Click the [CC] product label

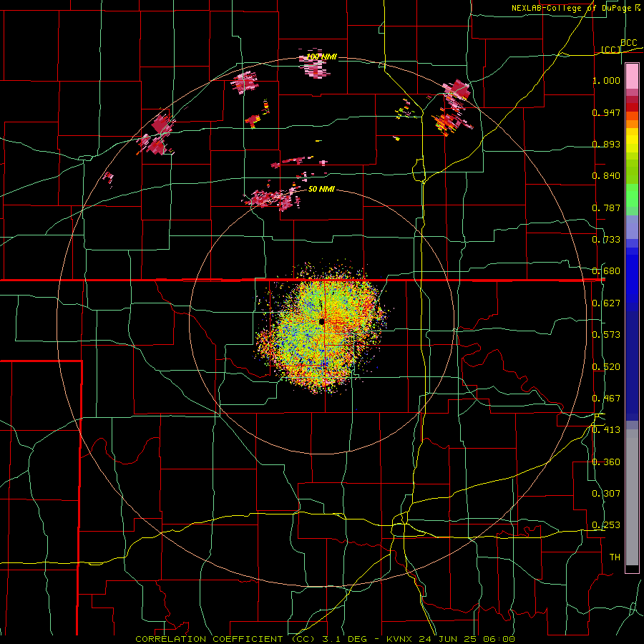click(x=611, y=49)
